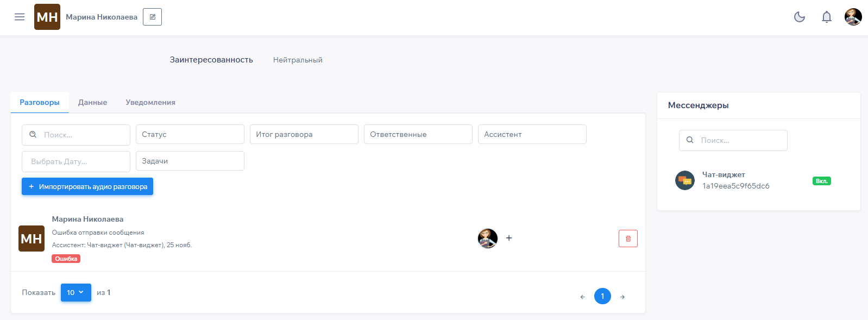Click the responsible user avatar in conversation row
The image size is (868, 320).
coord(488,238)
